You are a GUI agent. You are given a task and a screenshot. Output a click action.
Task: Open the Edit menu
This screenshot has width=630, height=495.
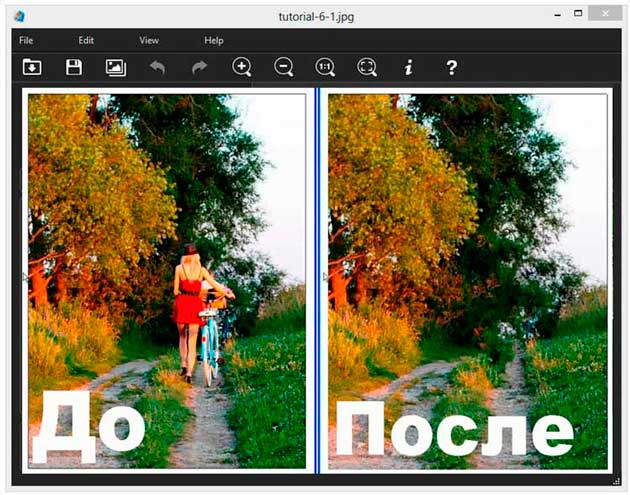(x=86, y=40)
